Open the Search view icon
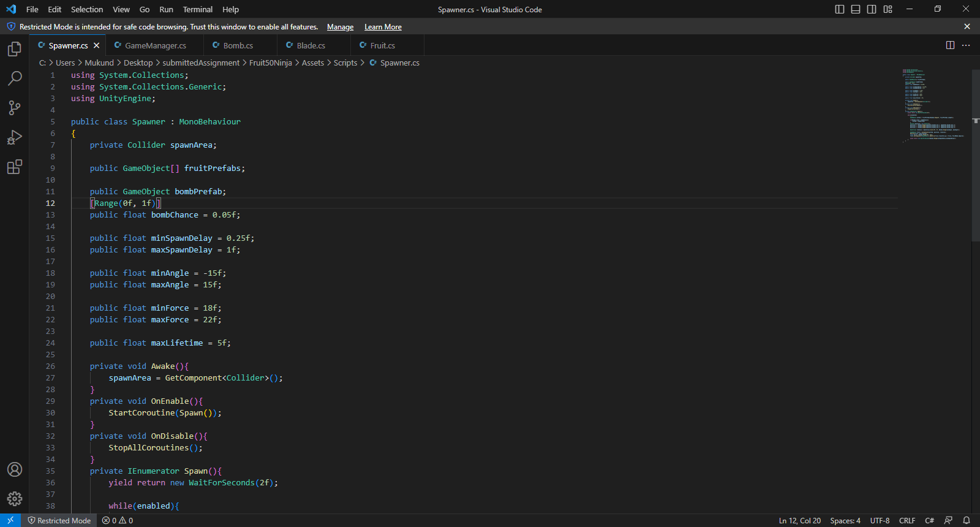The image size is (980, 527). coord(15,78)
